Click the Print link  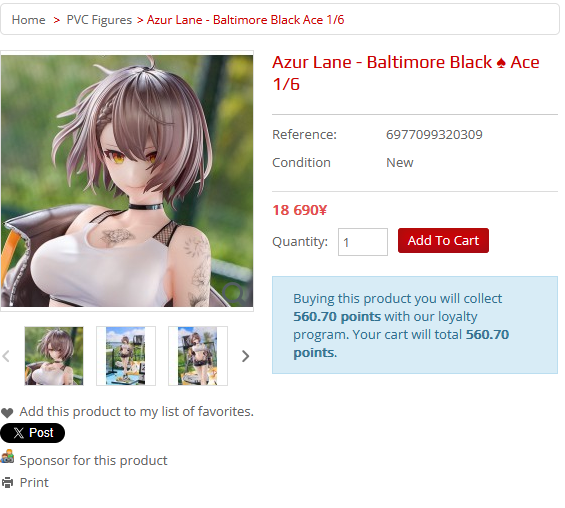(34, 482)
